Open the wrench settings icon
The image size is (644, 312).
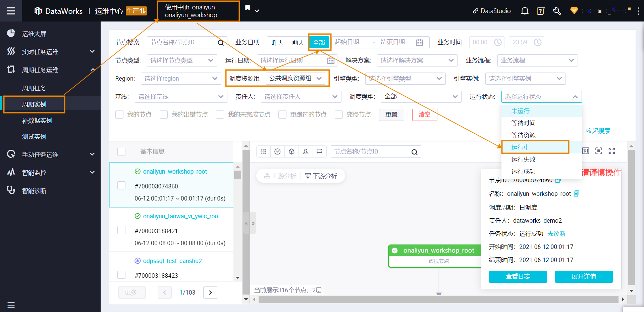click(x=557, y=11)
